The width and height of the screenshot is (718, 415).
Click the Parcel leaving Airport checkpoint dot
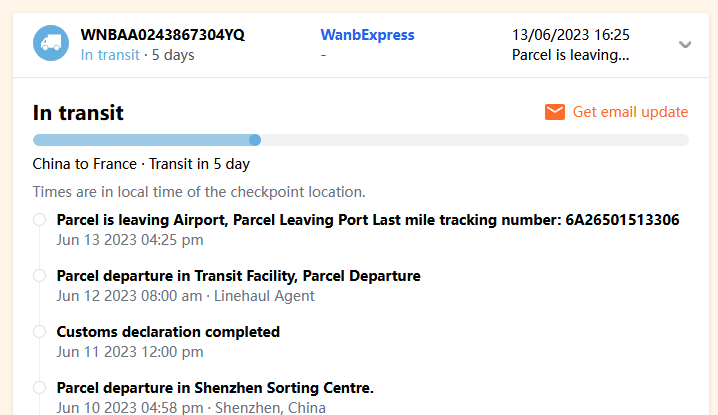(x=40, y=220)
